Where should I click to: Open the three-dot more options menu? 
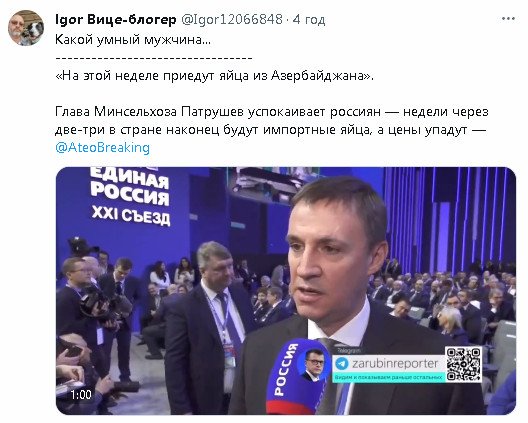click(508, 19)
